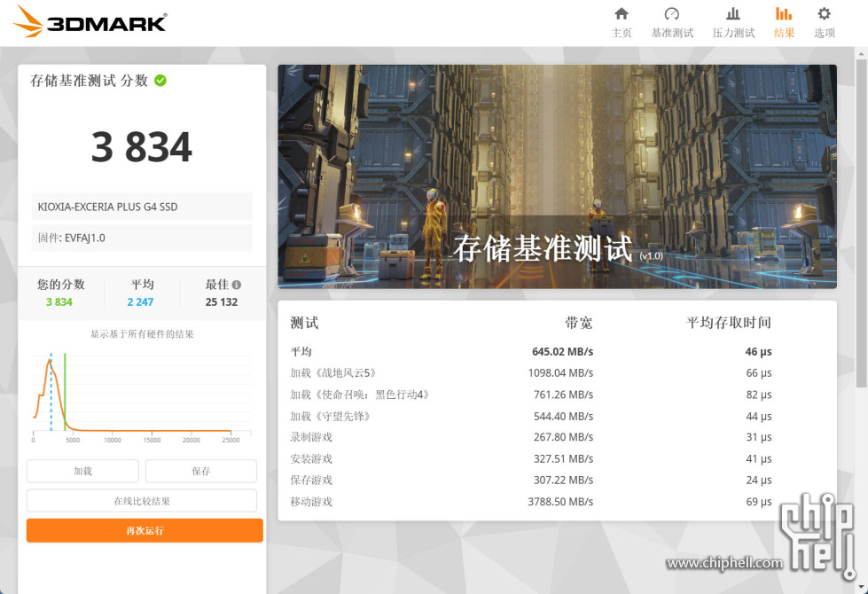868x594 pixels.
Task: Click the 录制游戏 row label
Action: coord(311,437)
